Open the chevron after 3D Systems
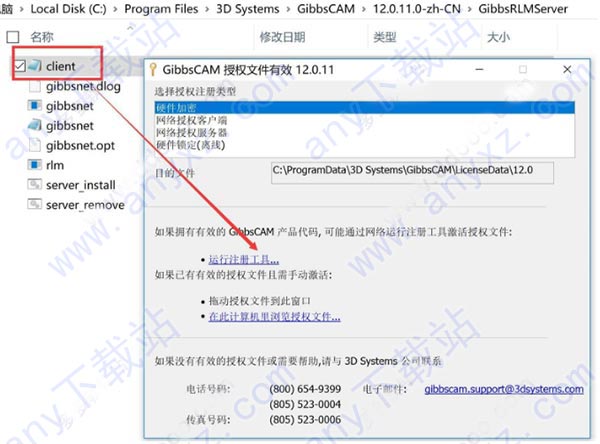The image size is (600, 444). click(288, 9)
